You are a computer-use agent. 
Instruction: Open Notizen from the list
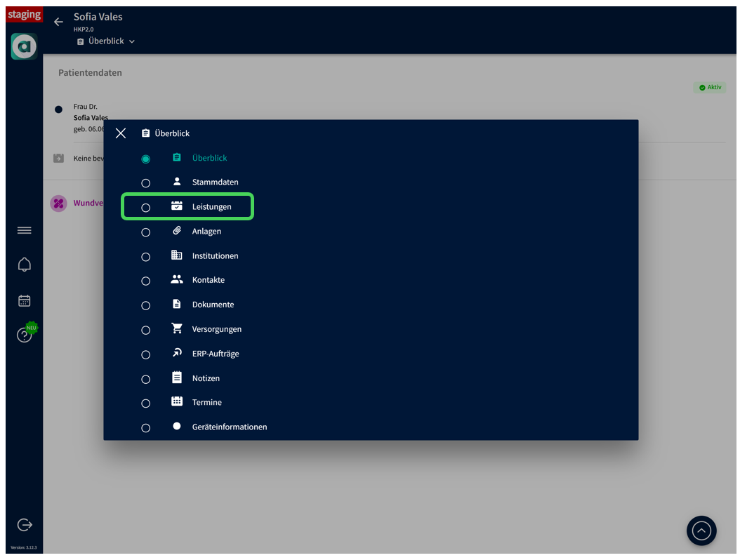click(206, 378)
